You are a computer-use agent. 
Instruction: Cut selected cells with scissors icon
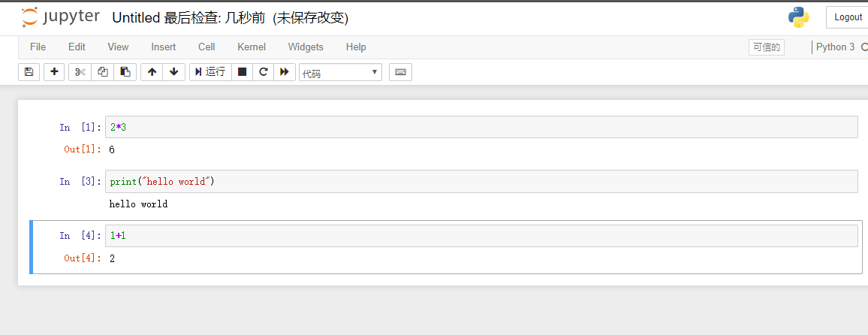click(x=80, y=72)
